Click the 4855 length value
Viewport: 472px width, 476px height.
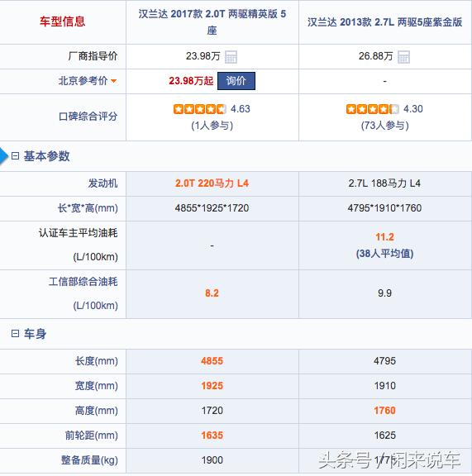tap(212, 361)
